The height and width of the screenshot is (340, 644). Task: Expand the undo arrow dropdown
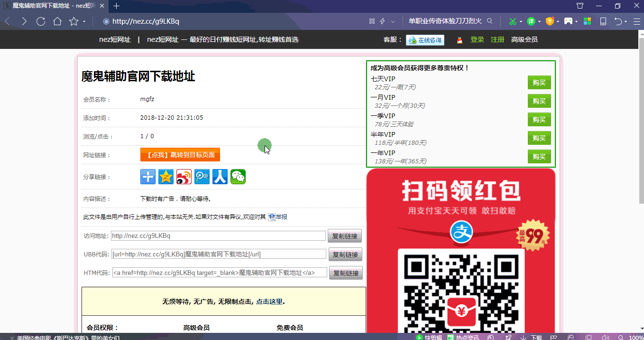click(x=626, y=21)
